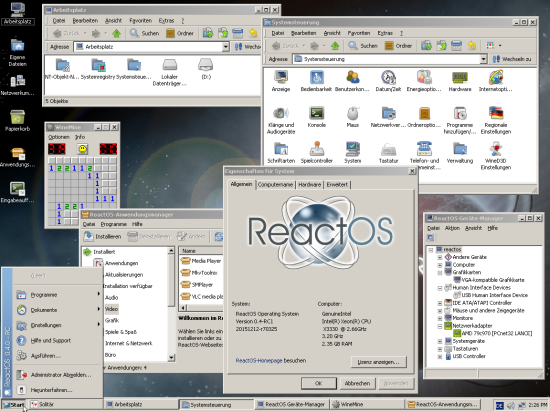
Task: Click Ordner in Arbeitsplatz toolbar
Action: [x=180, y=33]
